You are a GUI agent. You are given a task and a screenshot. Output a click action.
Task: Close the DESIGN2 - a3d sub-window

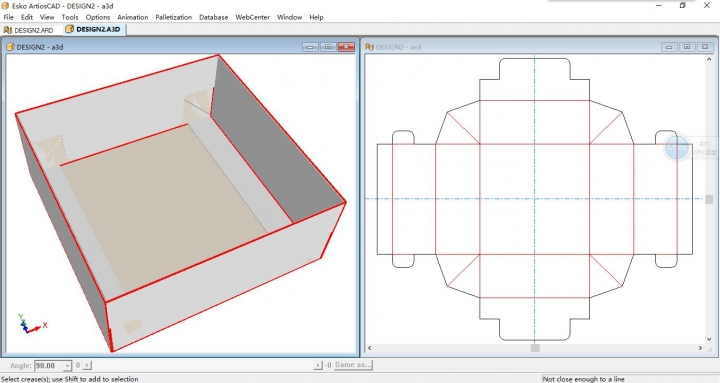point(346,47)
